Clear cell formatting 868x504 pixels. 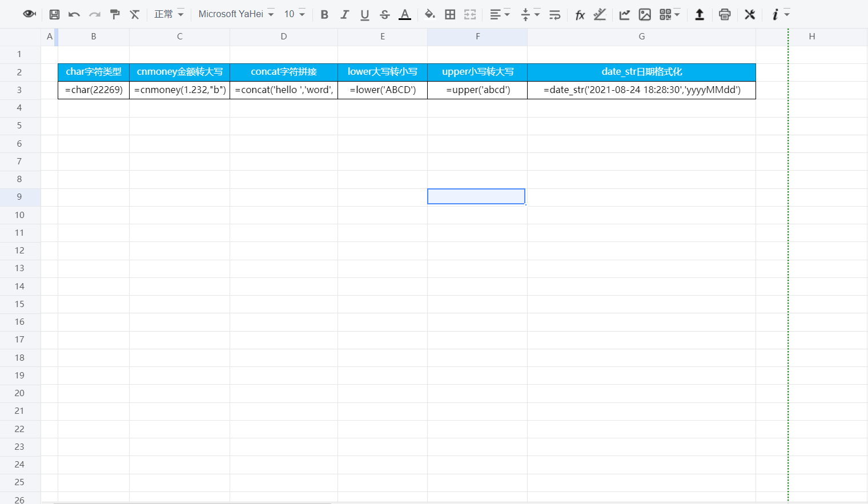tap(135, 14)
